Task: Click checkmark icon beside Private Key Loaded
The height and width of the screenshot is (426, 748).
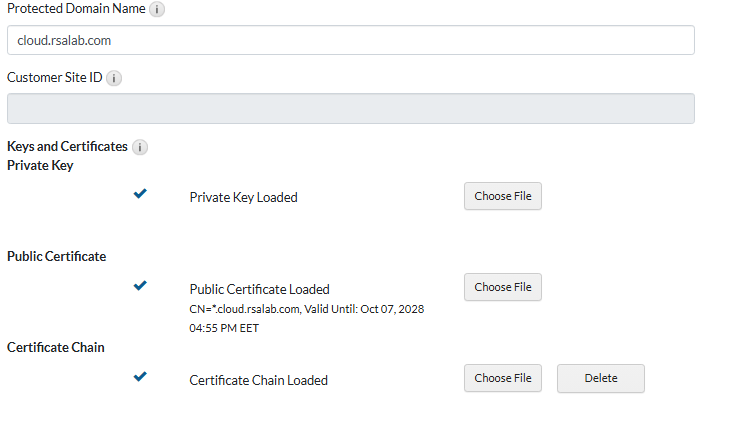Action: [x=140, y=195]
